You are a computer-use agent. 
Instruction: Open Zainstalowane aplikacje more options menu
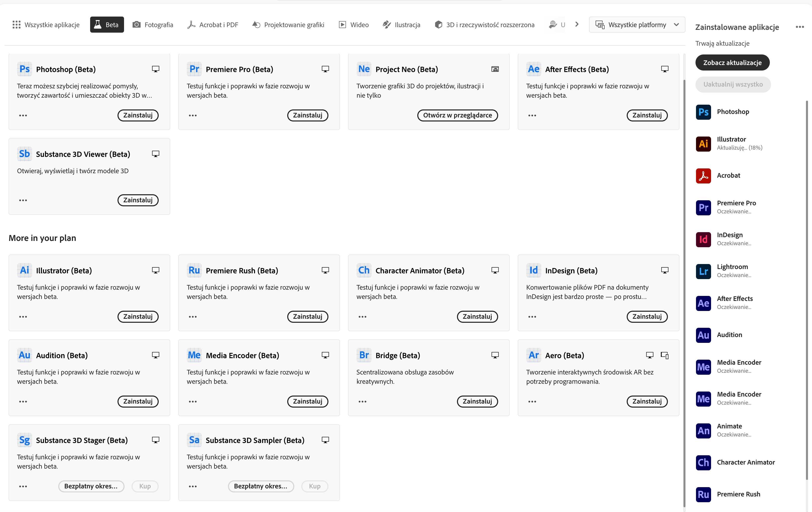point(800,27)
